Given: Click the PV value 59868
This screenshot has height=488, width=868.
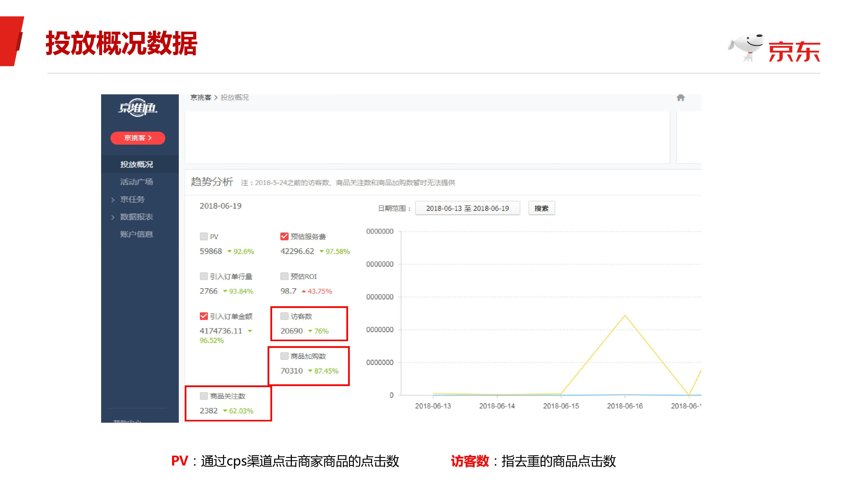Looking at the screenshot, I should 210,251.
